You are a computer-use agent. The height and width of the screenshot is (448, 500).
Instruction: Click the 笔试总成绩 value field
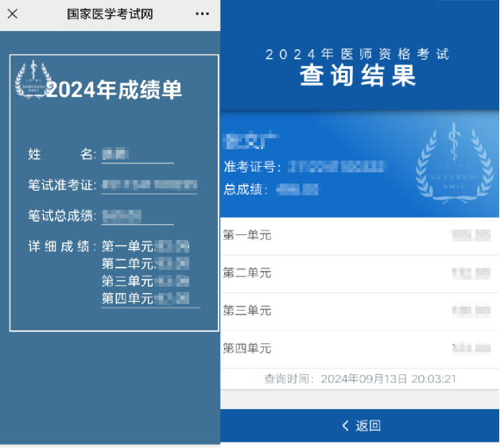tap(137, 215)
